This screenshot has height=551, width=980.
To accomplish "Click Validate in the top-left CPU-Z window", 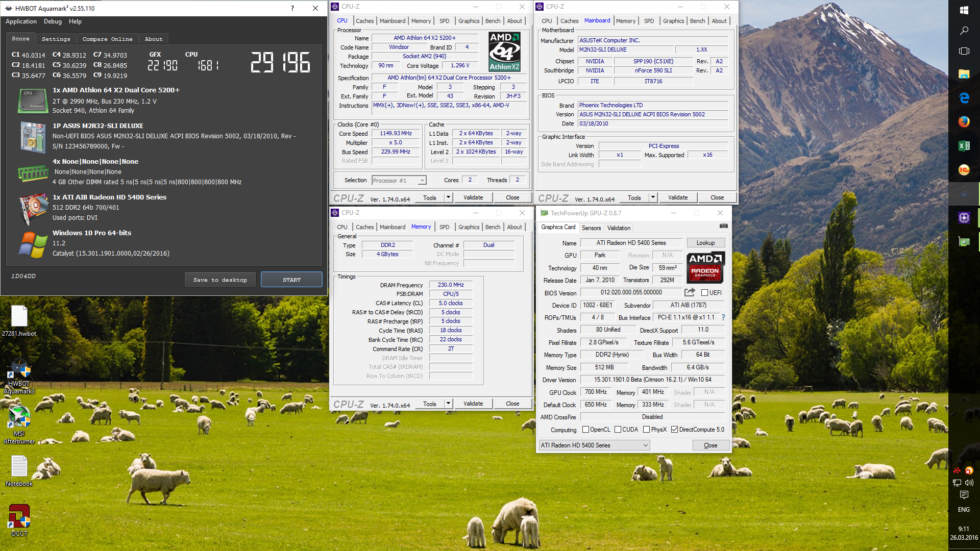I will [x=473, y=197].
